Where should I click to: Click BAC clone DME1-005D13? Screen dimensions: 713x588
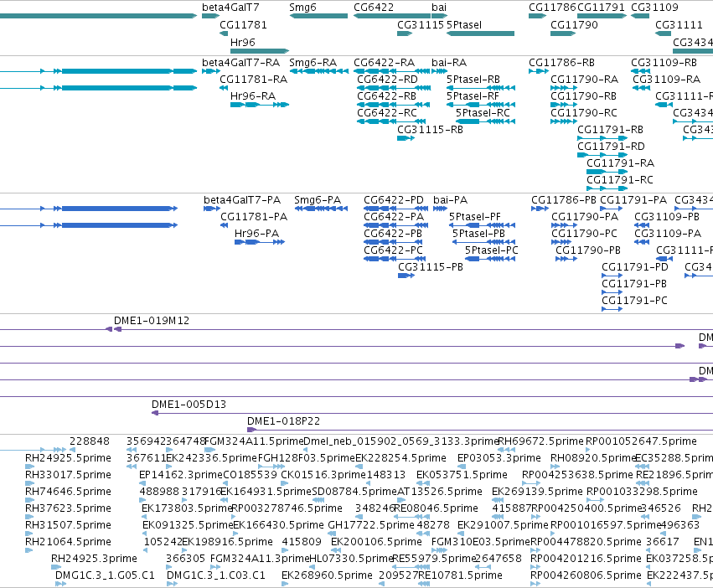pos(189,405)
